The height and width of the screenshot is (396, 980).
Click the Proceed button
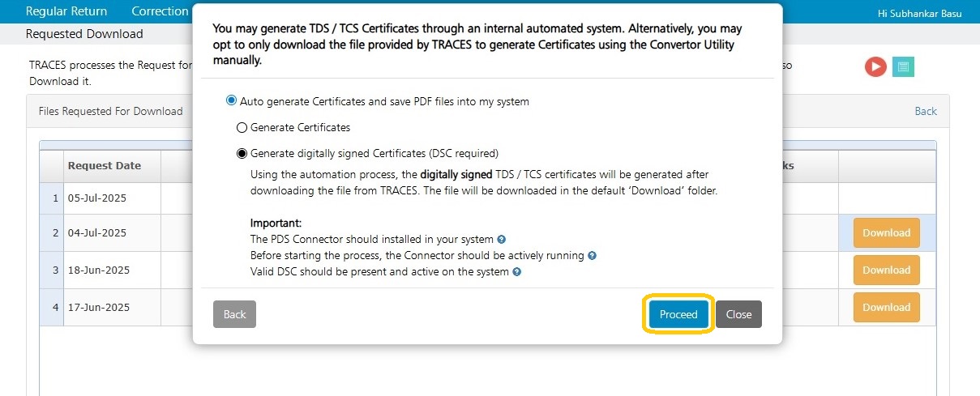[x=678, y=314]
